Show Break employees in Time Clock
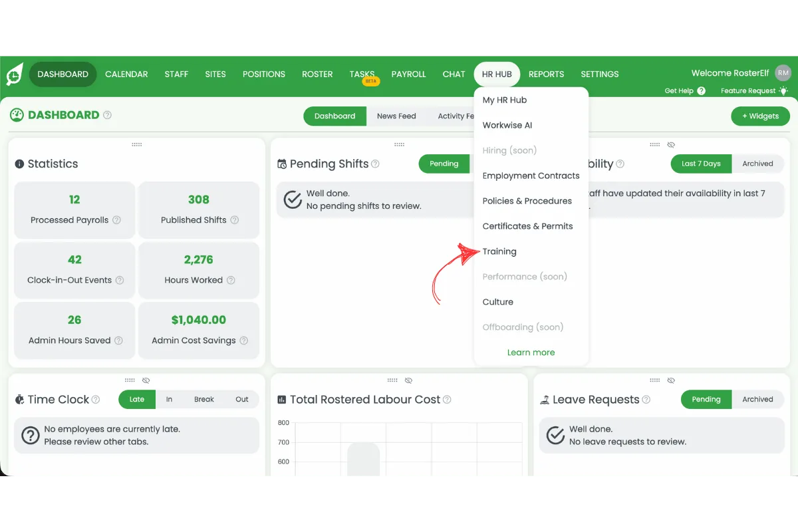 204,400
